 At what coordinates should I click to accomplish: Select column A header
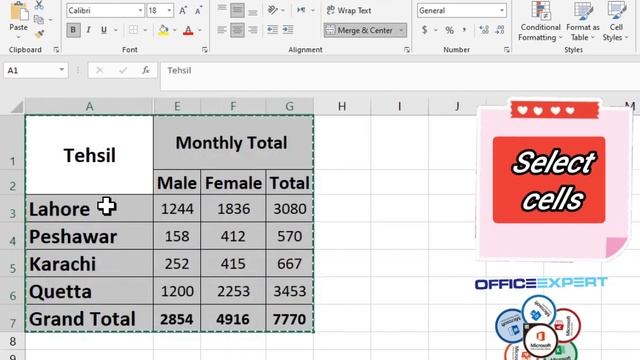[89, 107]
